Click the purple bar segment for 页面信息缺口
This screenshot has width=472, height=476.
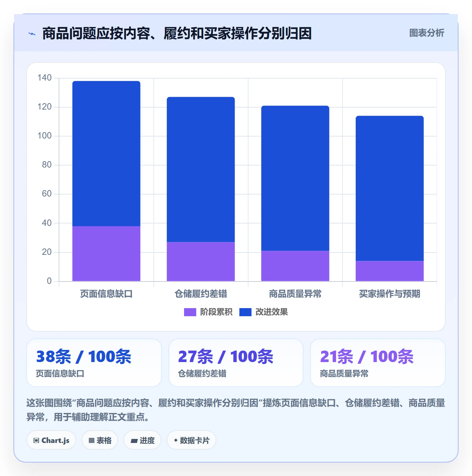tap(106, 254)
